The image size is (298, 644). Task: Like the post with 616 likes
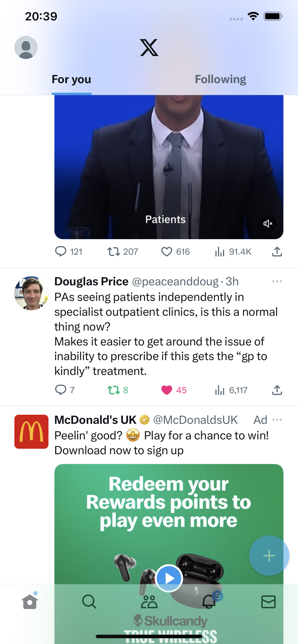pos(167,252)
